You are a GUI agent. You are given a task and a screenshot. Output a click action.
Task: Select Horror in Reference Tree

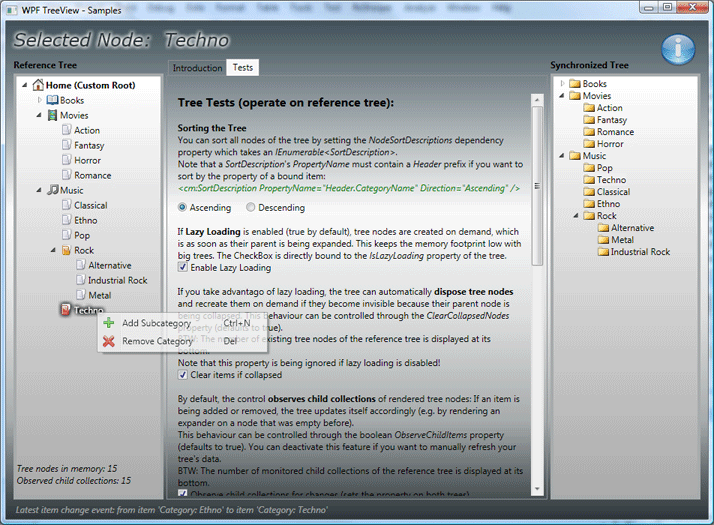[87, 160]
